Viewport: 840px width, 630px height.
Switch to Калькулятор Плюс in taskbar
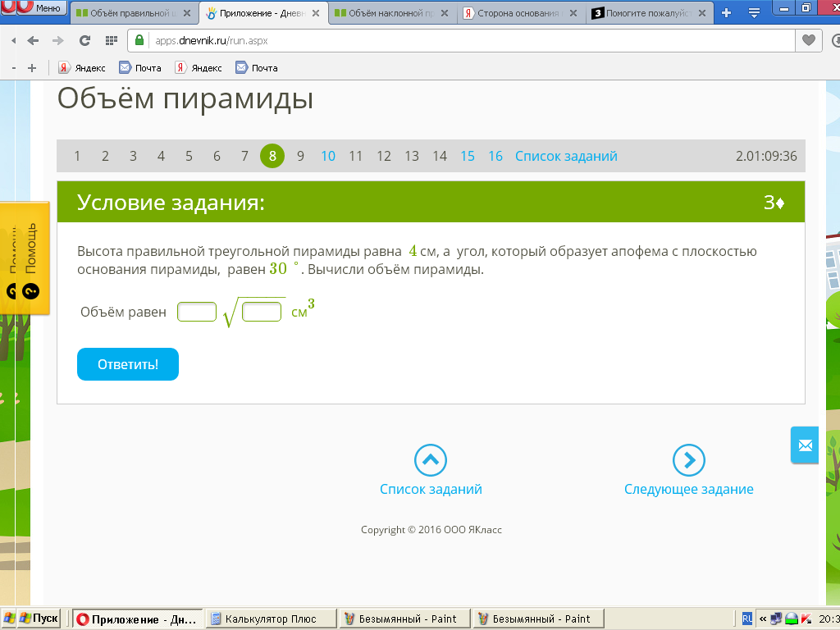click(x=271, y=619)
